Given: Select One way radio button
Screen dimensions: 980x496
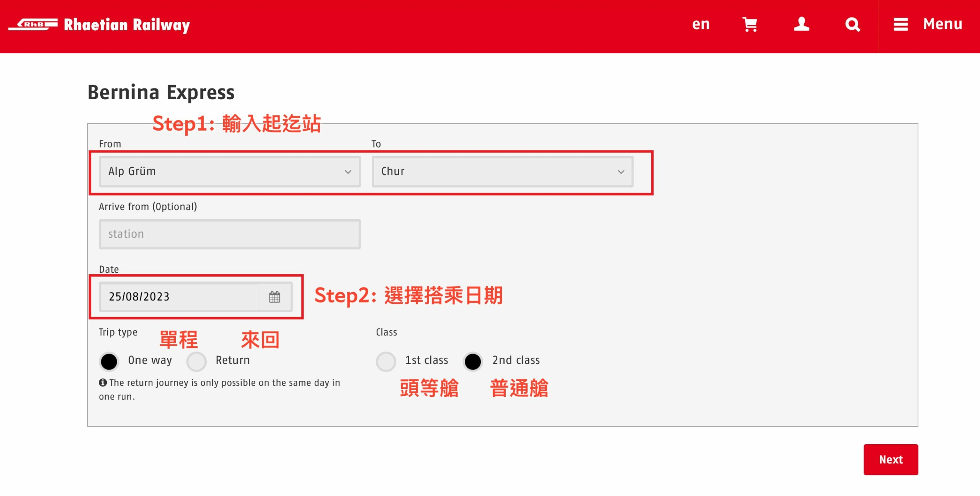Looking at the screenshot, I should [108, 360].
